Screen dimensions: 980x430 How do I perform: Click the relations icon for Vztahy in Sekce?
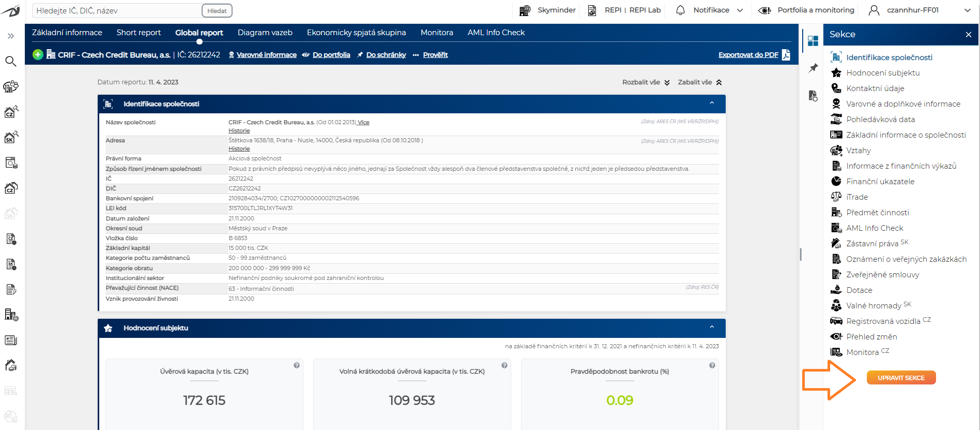coord(836,151)
